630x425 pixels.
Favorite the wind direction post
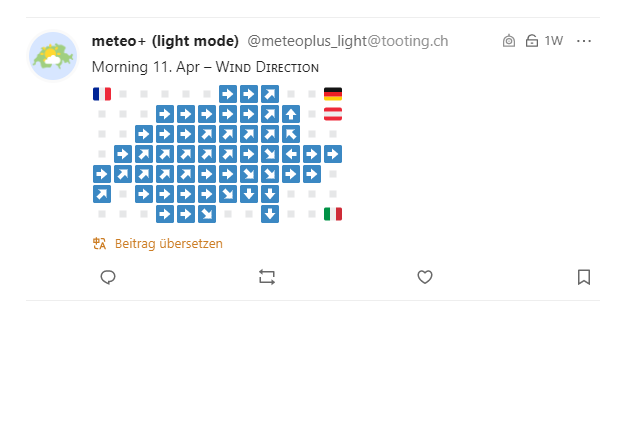coord(425,277)
